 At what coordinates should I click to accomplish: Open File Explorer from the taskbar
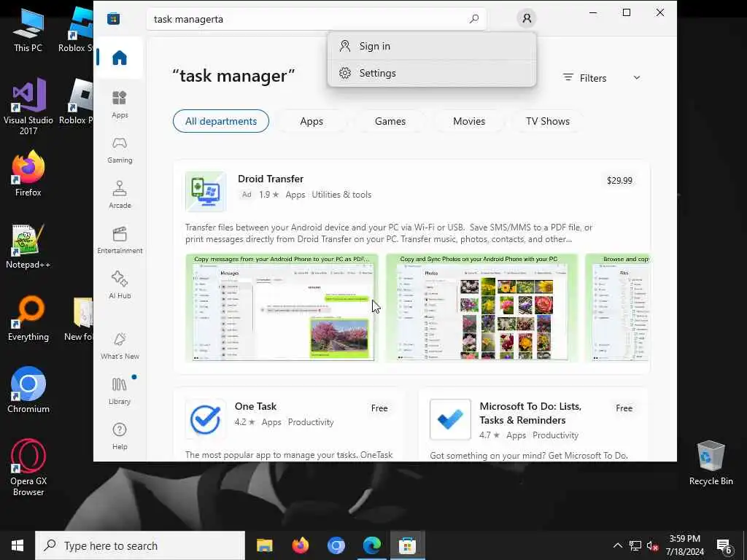point(264,545)
